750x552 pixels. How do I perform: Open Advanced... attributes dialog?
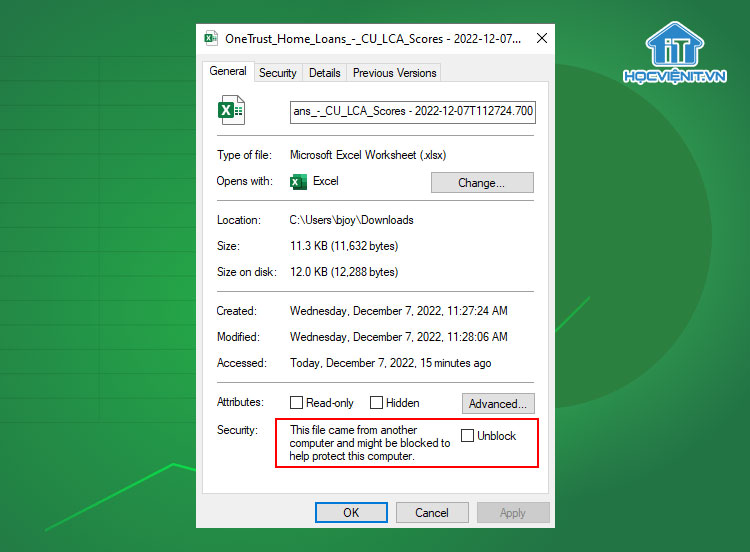coord(498,404)
